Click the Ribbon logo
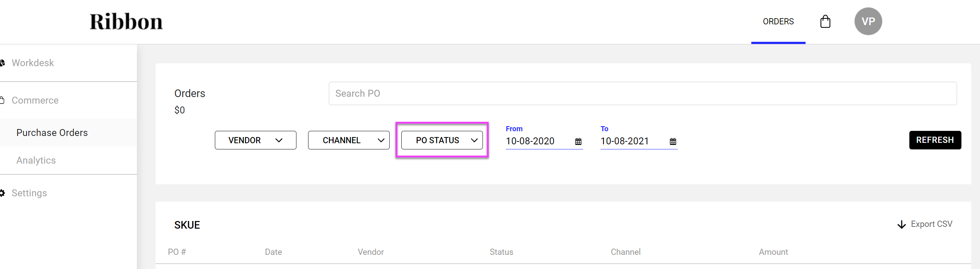 click(x=126, y=22)
